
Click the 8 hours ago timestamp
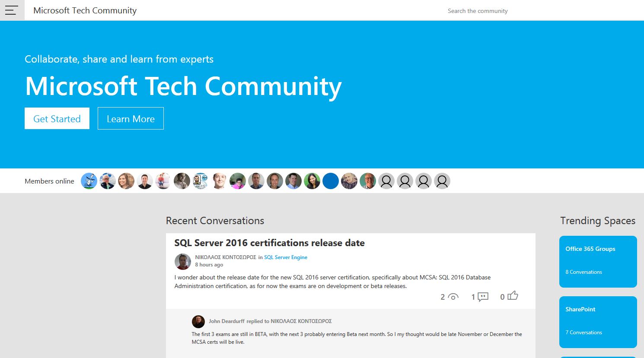pos(209,265)
